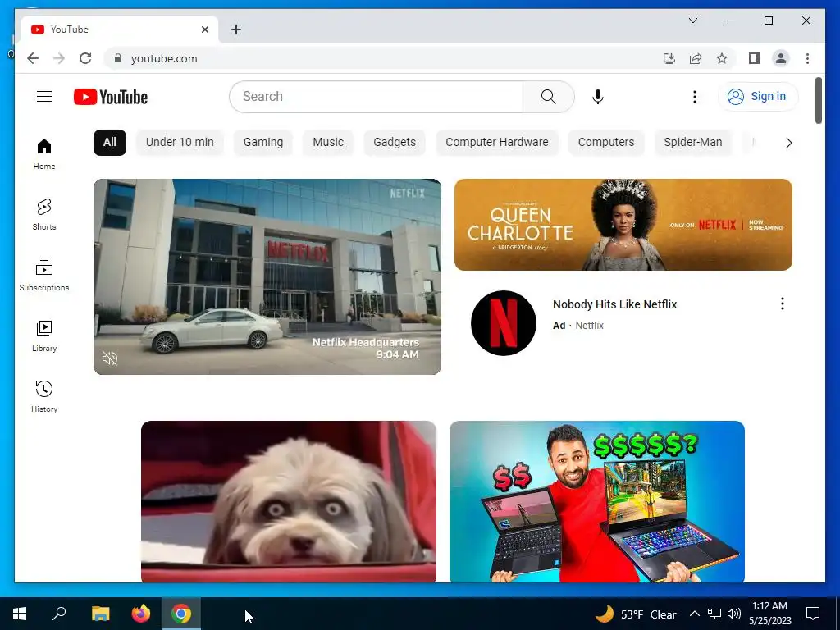Toggle Chrome side panel
Viewport: 840px width, 630px height.
tap(755, 58)
